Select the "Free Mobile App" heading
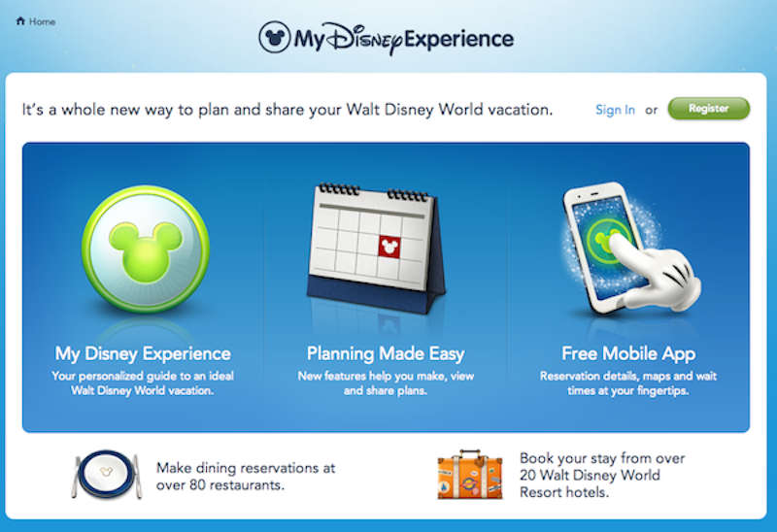777x532 pixels. [628, 353]
